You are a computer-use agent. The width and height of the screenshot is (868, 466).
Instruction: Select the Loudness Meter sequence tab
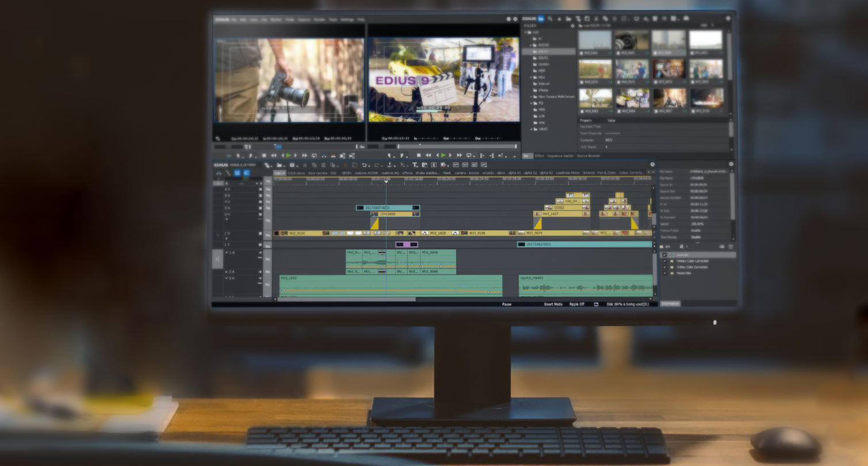click(x=568, y=172)
